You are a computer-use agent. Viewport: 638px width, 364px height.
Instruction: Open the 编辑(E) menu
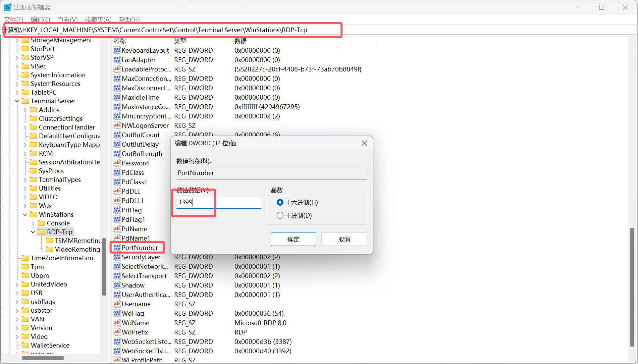tap(40, 19)
